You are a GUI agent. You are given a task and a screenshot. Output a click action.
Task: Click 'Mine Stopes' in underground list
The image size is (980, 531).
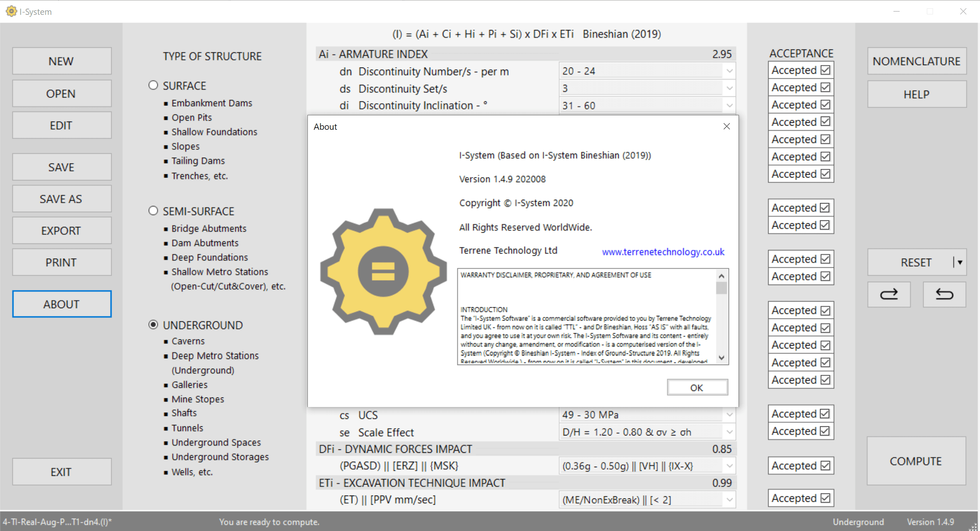[198, 399]
